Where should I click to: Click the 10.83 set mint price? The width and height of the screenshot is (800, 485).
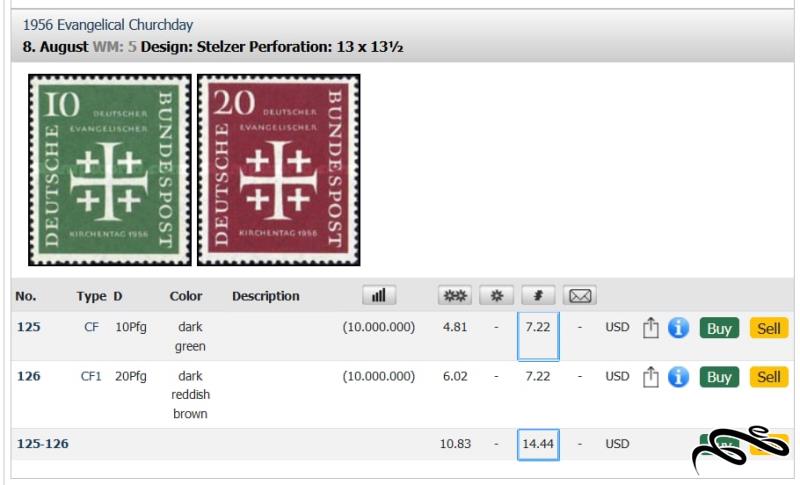click(x=455, y=444)
